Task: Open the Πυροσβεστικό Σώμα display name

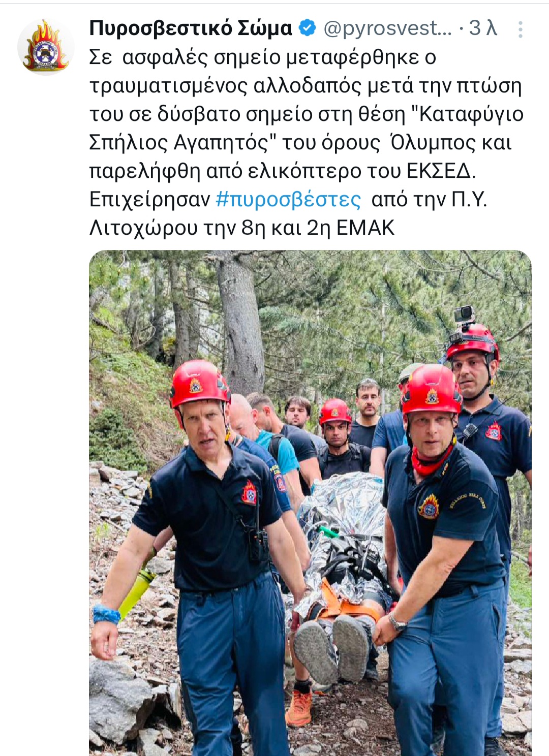Action: click(191, 28)
